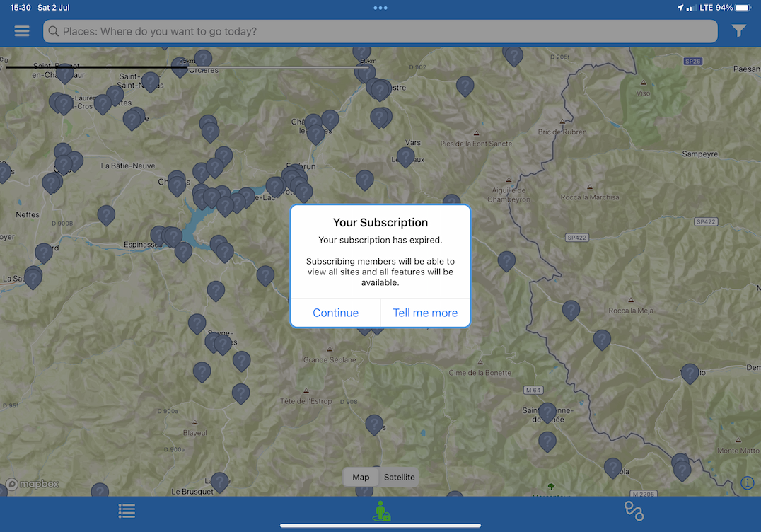Select the Map view style
The image size is (761, 532).
[361, 477]
